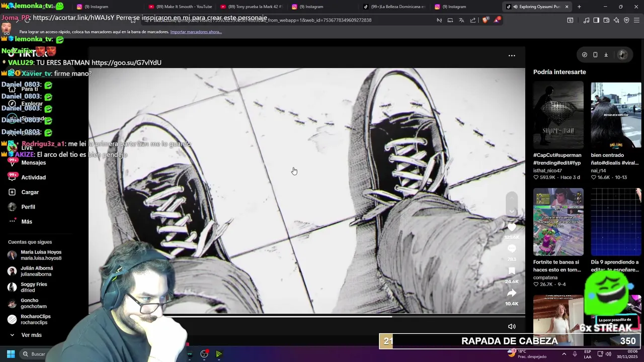Click the ESP LAA language indicator
This screenshot has width=644, height=362.
588,354
